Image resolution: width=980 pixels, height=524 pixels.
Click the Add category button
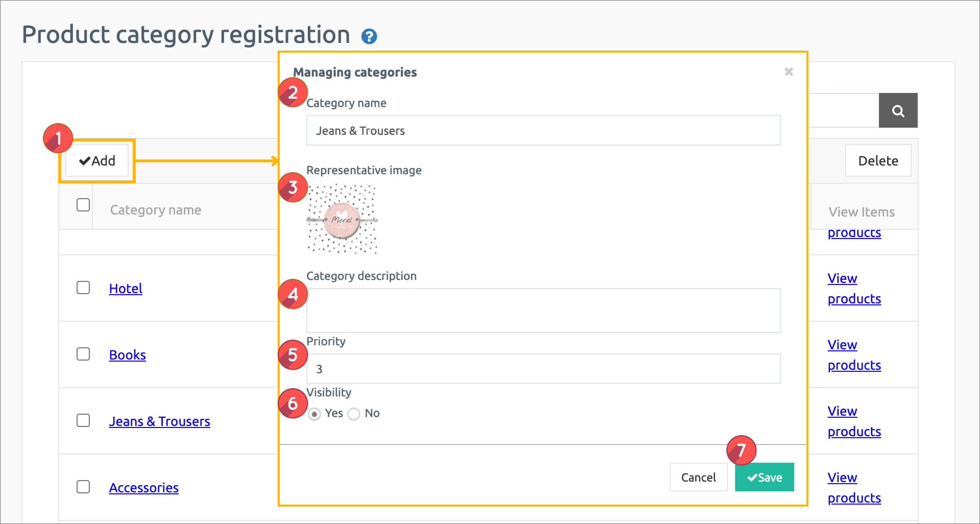(x=97, y=161)
